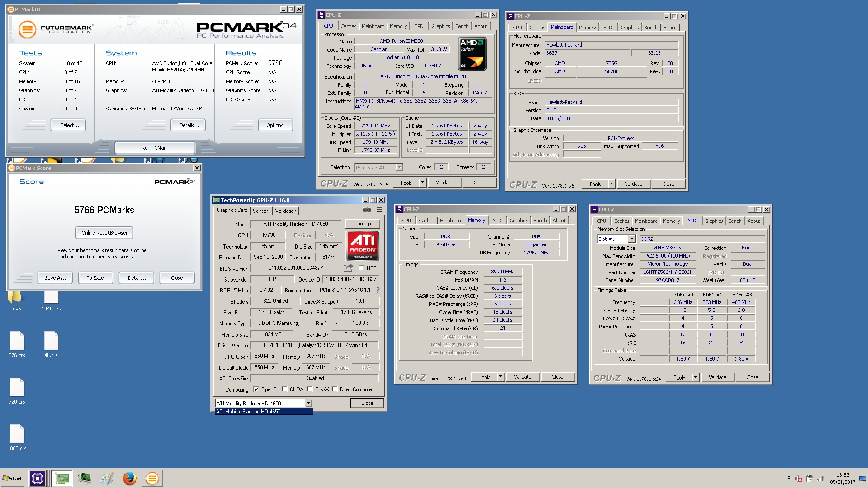
Task: Expand Tools arrow in CPU-Z Memory window
Action: [500, 377]
